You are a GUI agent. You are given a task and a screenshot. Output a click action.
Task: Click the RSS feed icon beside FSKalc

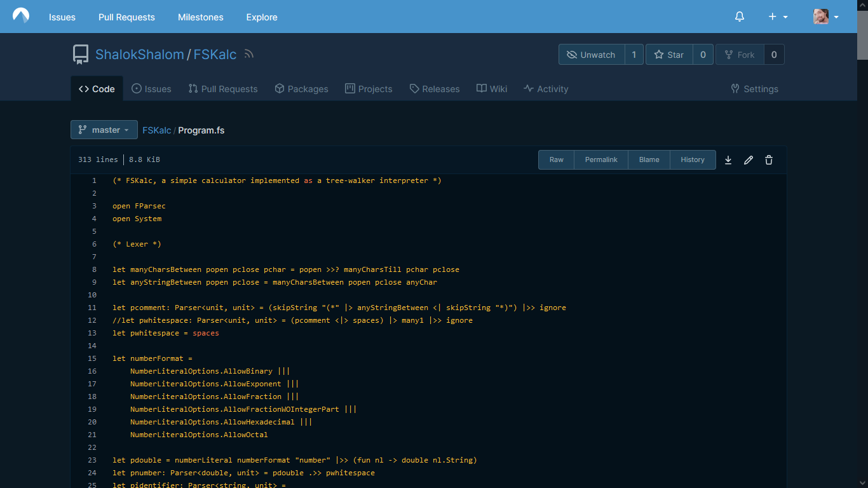(x=248, y=54)
